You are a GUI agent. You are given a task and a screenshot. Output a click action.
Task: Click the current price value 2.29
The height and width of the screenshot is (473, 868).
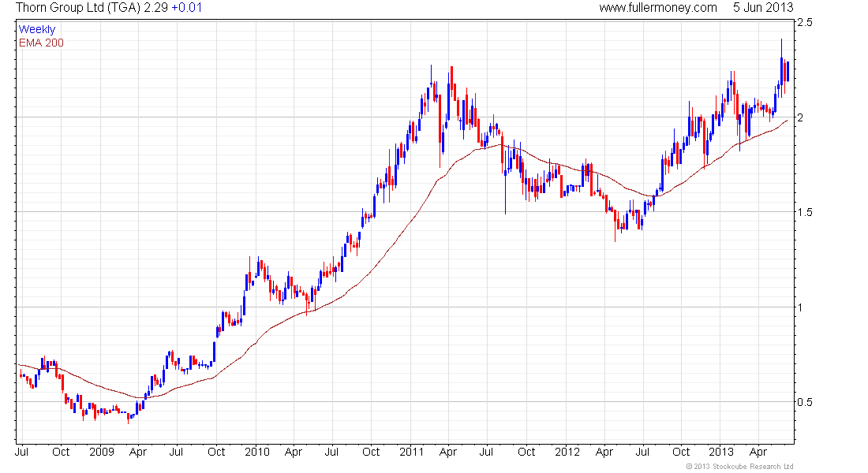(x=155, y=8)
